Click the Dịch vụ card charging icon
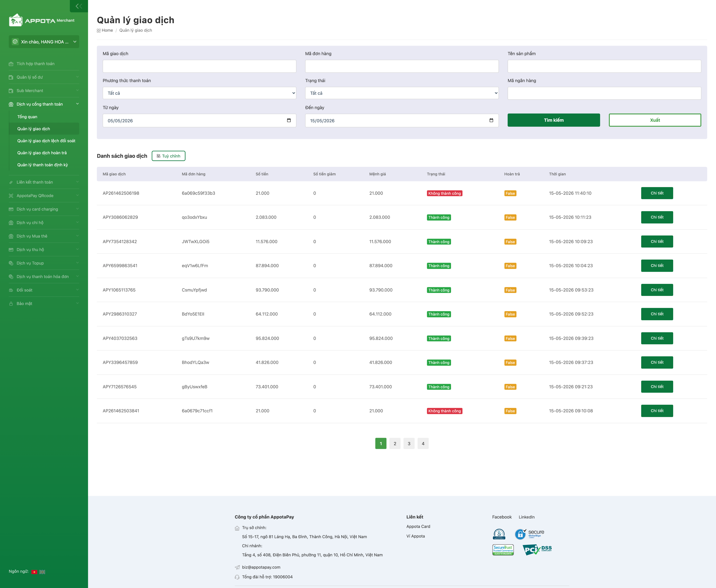 click(11, 209)
